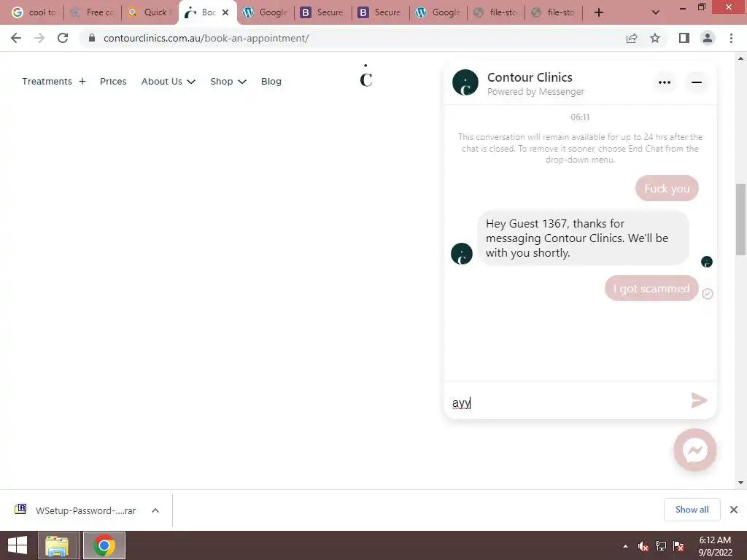This screenshot has height=560, width=747.
Task: Share this page icon in address bar
Action: 632,38
